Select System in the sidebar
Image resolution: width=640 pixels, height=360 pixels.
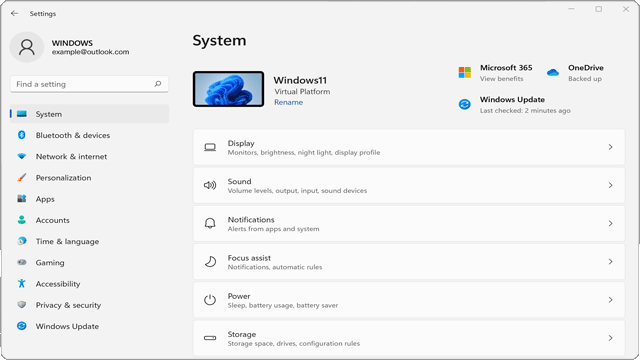[x=89, y=114]
